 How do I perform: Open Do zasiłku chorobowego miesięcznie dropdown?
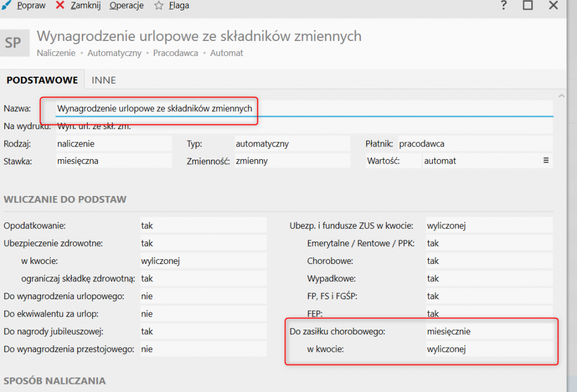tap(488, 331)
